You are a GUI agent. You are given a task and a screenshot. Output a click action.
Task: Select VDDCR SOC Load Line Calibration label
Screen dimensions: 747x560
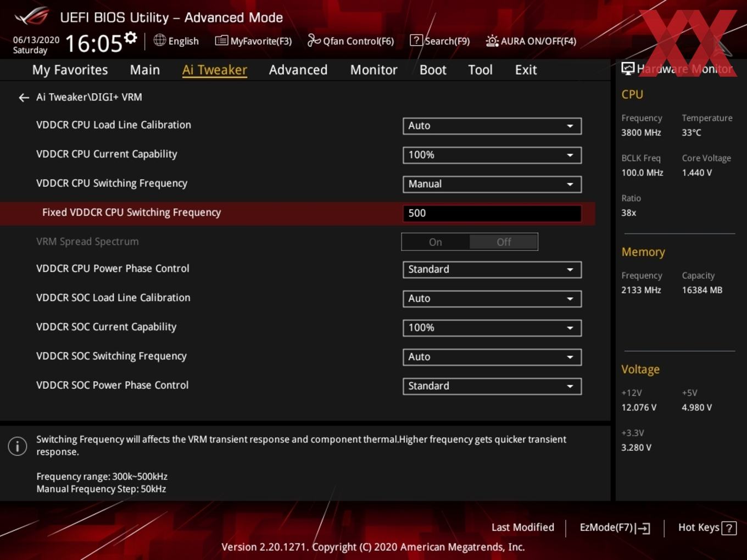113,298
